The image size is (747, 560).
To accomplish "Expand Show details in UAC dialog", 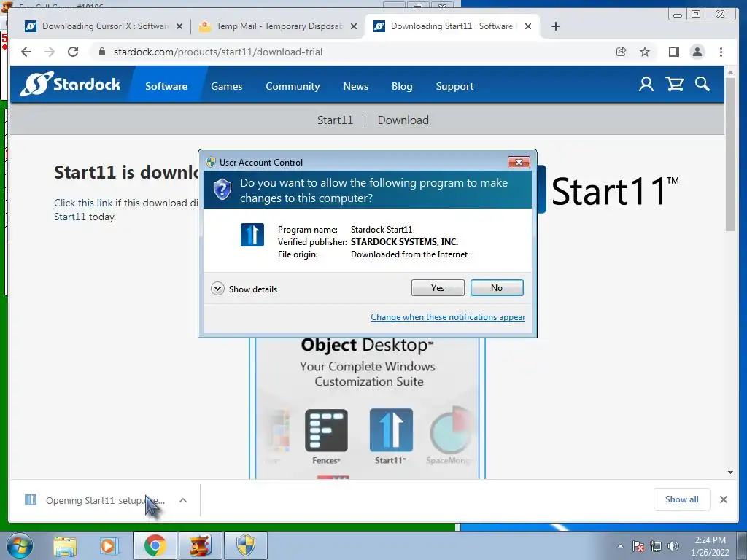I will pos(244,289).
